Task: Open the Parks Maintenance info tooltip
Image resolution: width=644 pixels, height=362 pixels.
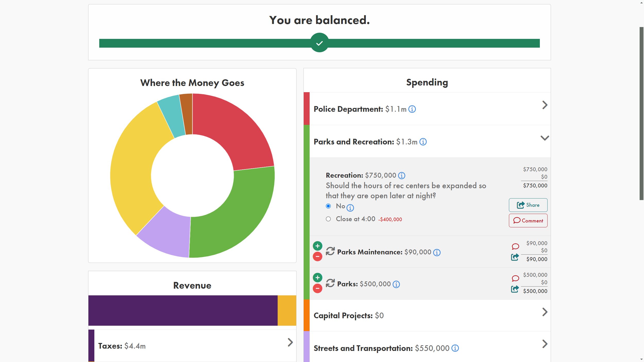Action: [x=437, y=253]
